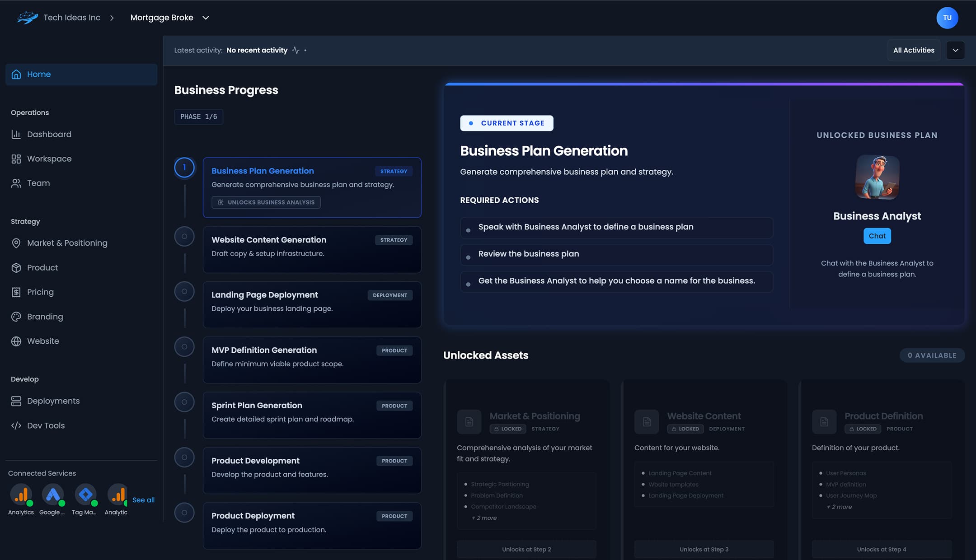Viewport: 976px width, 560px height.
Task: Chat with the Business Analyst
Action: pyautogui.click(x=877, y=236)
